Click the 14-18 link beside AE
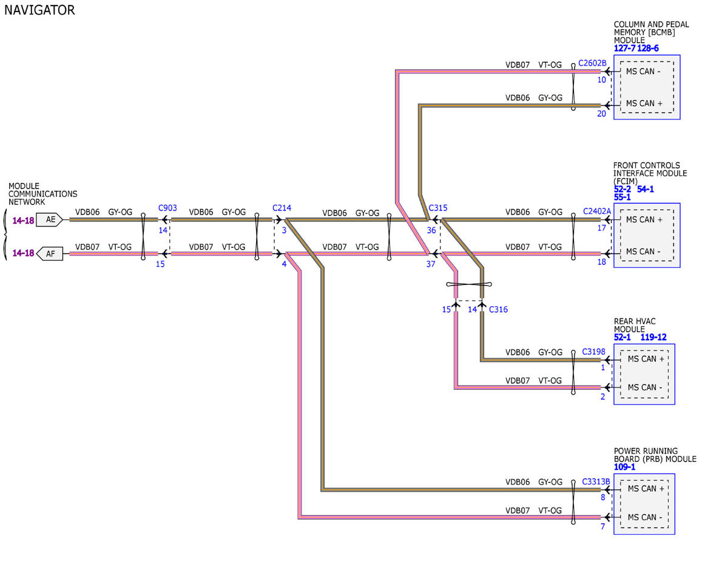This screenshot has width=728, height=562. 23,220
